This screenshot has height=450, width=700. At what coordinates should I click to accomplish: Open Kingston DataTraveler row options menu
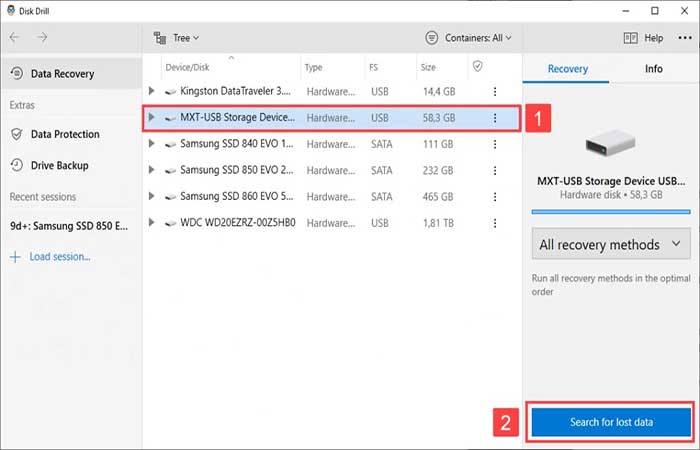click(494, 90)
